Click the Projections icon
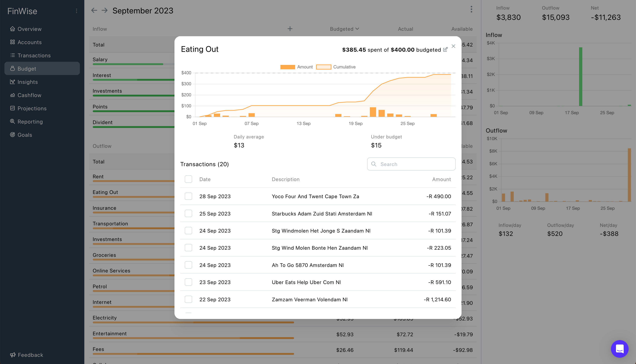The image size is (636, 364). click(x=13, y=108)
